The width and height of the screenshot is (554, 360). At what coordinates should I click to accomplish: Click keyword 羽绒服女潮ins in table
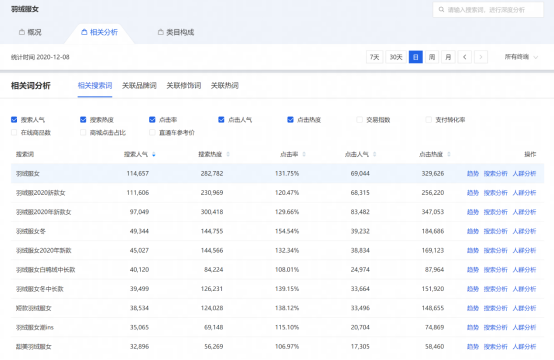click(x=35, y=327)
